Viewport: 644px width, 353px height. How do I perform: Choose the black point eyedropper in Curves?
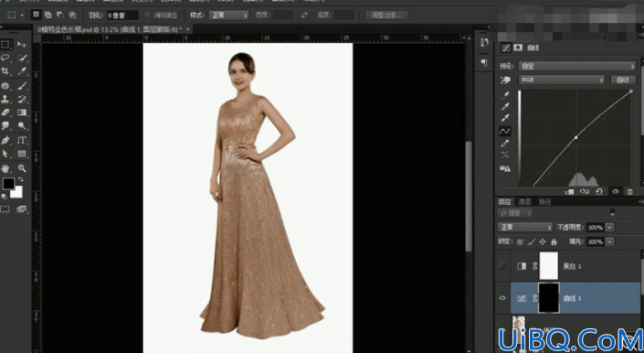click(505, 95)
